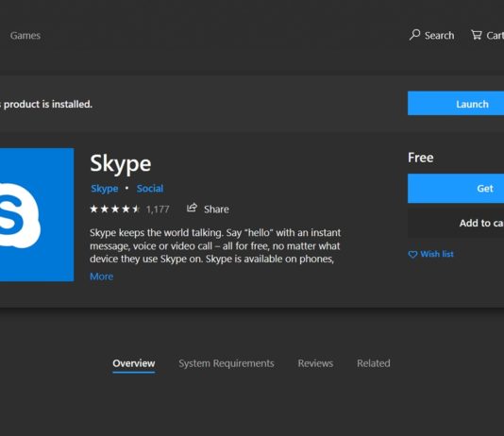Click the Wish list heart icon
The image size is (504, 436).
412,255
